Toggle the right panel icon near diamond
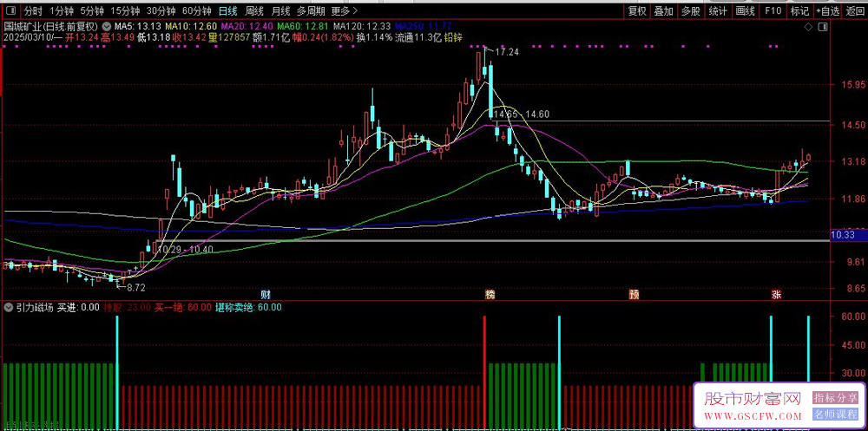Viewport: 868px width, 431px height. (823, 27)
